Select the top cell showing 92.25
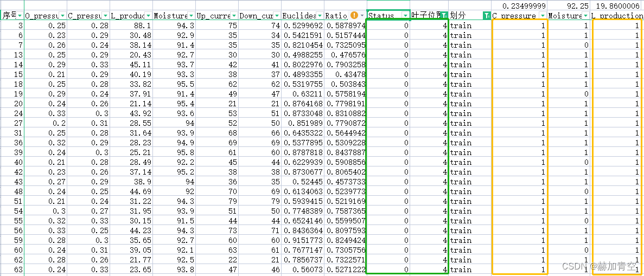This screenshot has width=644, height=276. click(x=569, y=6)
